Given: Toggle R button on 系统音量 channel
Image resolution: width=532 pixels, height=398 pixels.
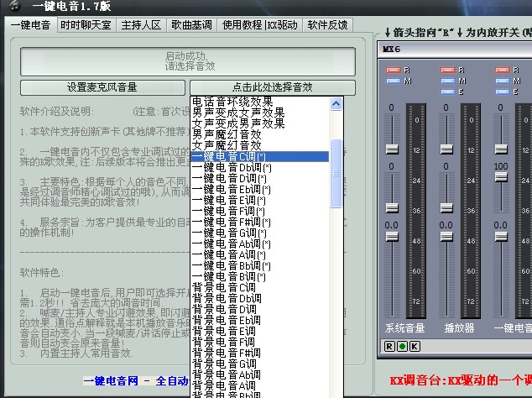Looking at the screenshot, I should click(395, 70).
